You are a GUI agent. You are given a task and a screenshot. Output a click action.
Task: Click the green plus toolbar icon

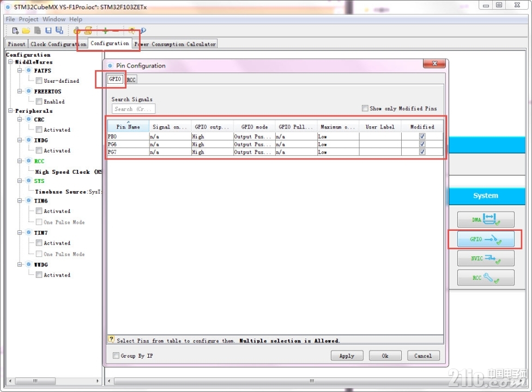pos(105,31)
